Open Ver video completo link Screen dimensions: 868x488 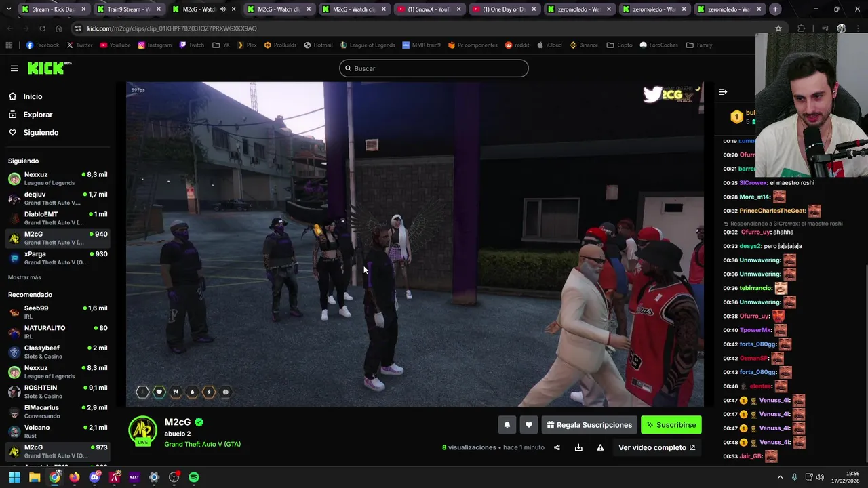[656, 447]
